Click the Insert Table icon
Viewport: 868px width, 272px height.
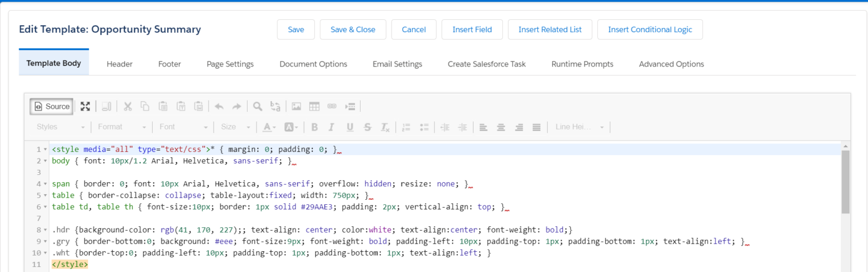point(314,106)
